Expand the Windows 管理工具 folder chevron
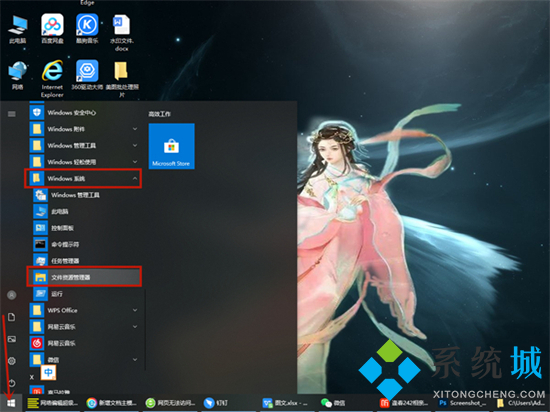 [135, 146]
